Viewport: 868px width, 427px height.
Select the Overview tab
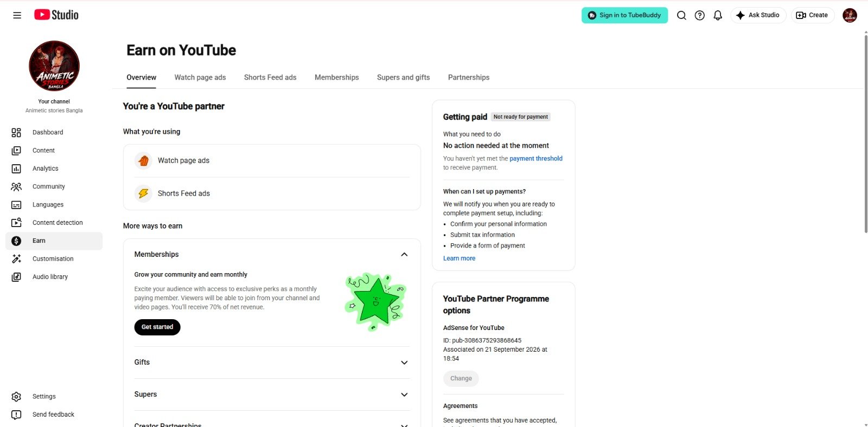point(142,77)
